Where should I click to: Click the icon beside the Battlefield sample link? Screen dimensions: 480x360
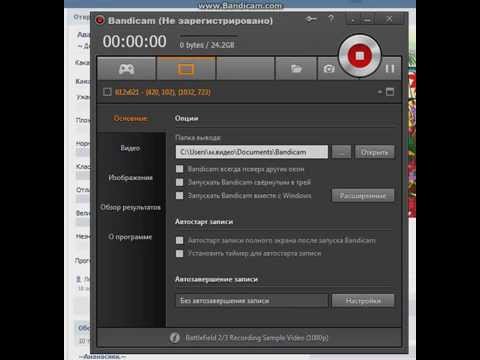tap(175, 338)
